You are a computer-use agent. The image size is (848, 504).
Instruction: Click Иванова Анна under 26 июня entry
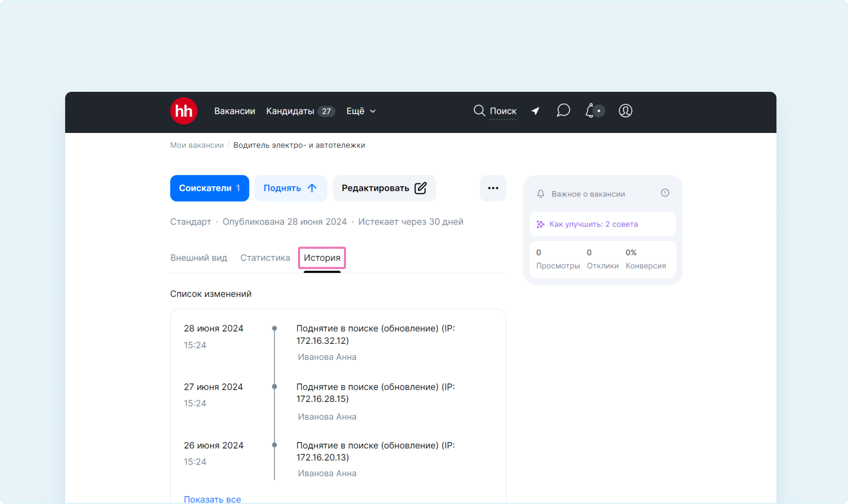pyautogui.click(x=327, y=474)
